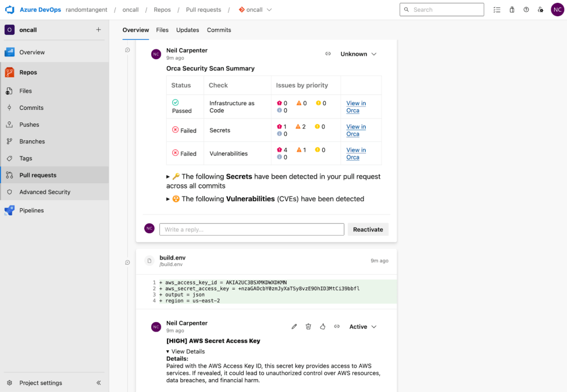Click the Azure DevOps logo icon
The width and height of the screenshot is (567, 392).
pos(10,10)
